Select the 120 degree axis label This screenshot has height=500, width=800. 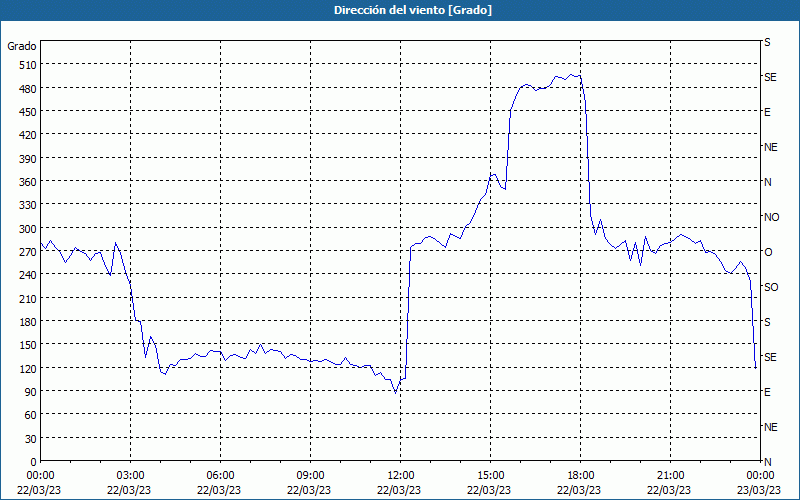[x=28, y=368]
